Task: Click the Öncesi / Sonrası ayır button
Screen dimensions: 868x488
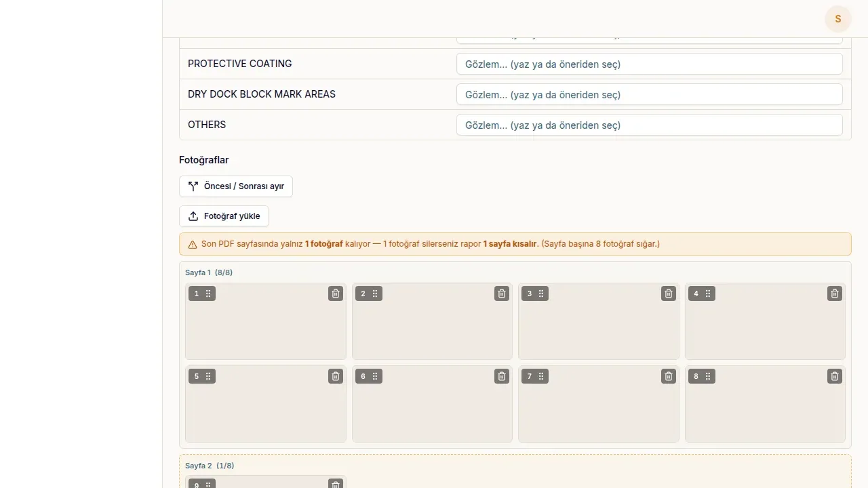Action: click(236, 186)
